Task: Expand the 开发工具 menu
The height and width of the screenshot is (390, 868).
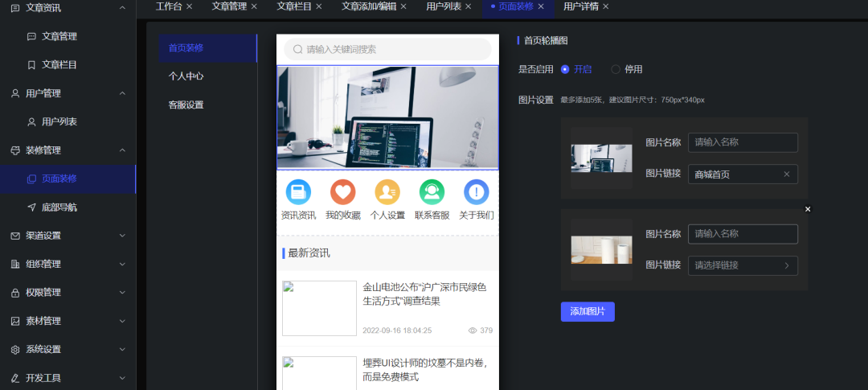Action: [x=122, y=378]
